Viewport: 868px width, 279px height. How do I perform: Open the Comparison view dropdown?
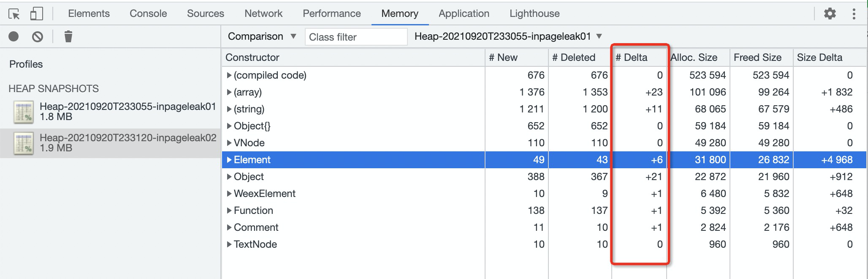(262, 37)
